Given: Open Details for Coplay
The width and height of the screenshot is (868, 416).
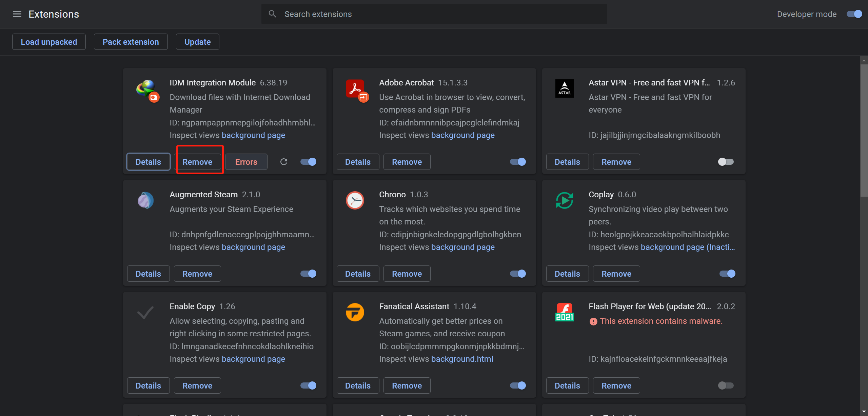Looking at the screenshot, I should 567,274.
